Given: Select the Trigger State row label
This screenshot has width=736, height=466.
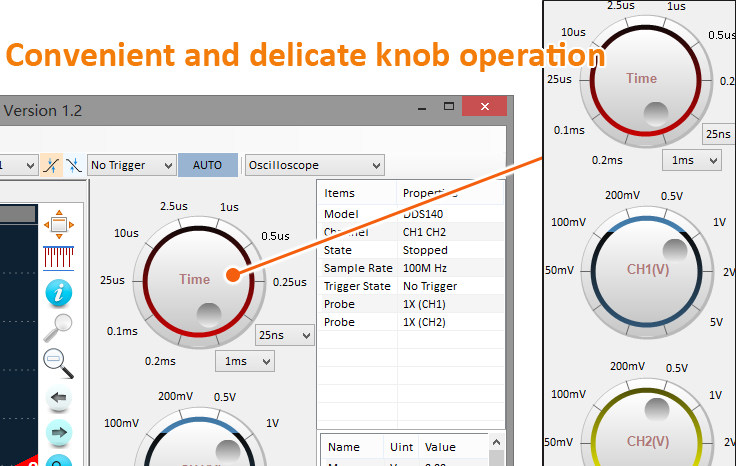Looking at the screenshot, I should (x=357, y=286).
